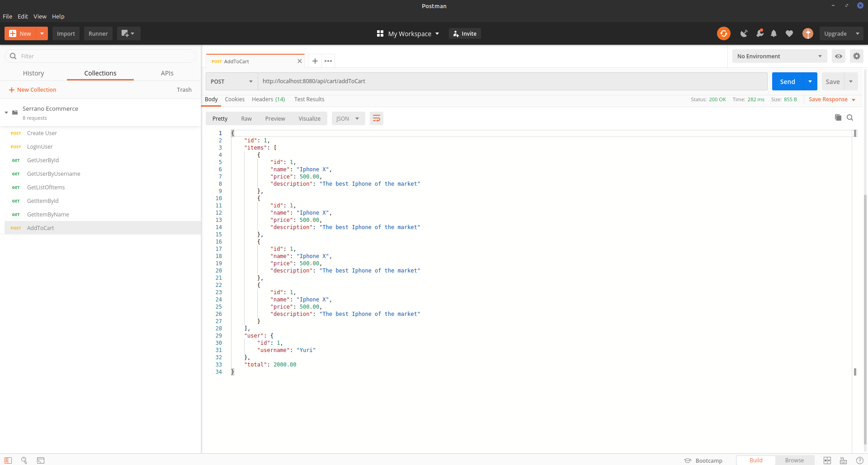The width and height of the screenshot is (868, 465).
Task: Open the New button dropdown arrow
Action: (42, 33)
